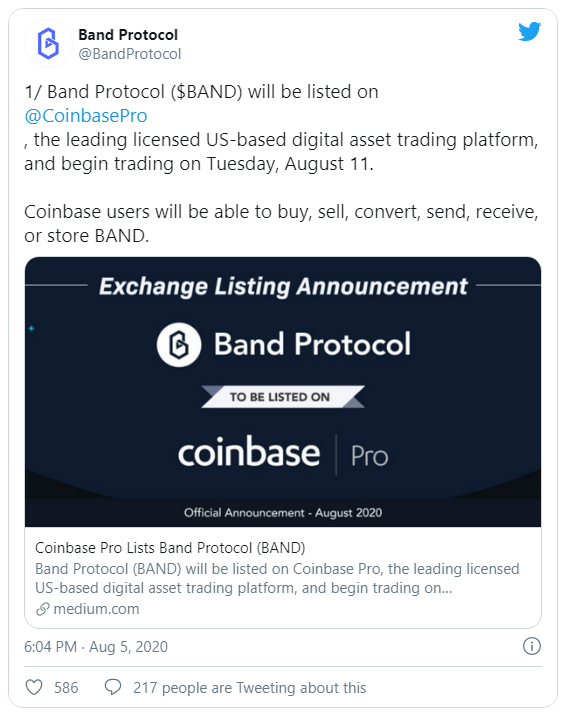Click the Band Protocol display name
Screen dimensions: 565x716
pyautogui.click(x=128, y=35)
